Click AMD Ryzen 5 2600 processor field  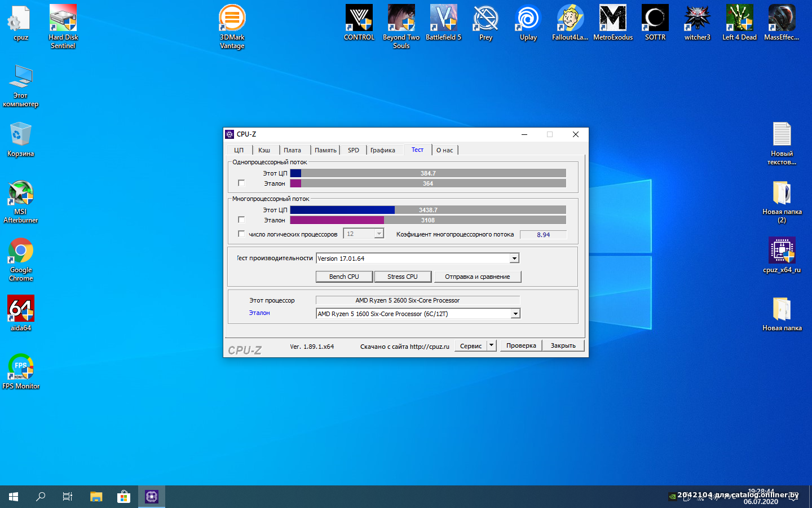pos(418,300)
